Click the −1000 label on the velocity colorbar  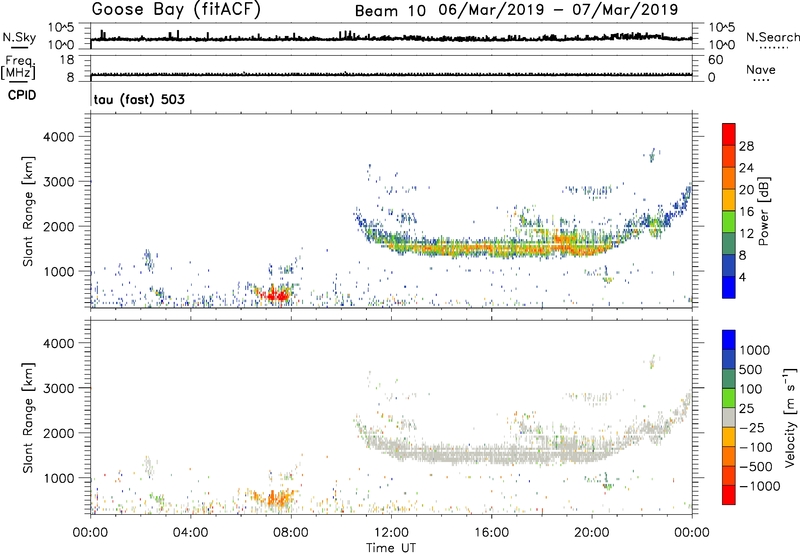(760, 486)
